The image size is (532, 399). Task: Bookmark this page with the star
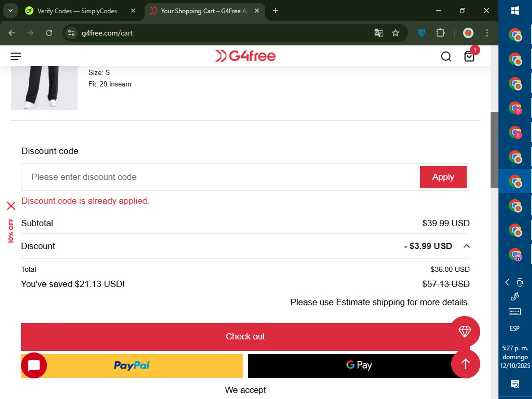[395, 33]
